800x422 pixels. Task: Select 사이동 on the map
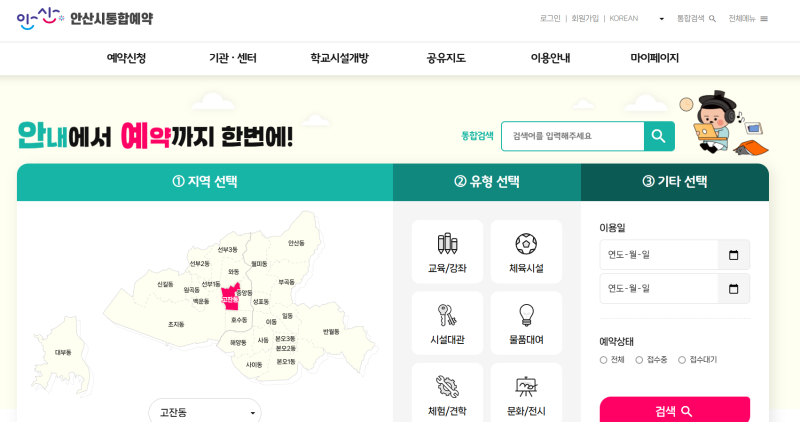pyautogui.click(x=254, y=365)
